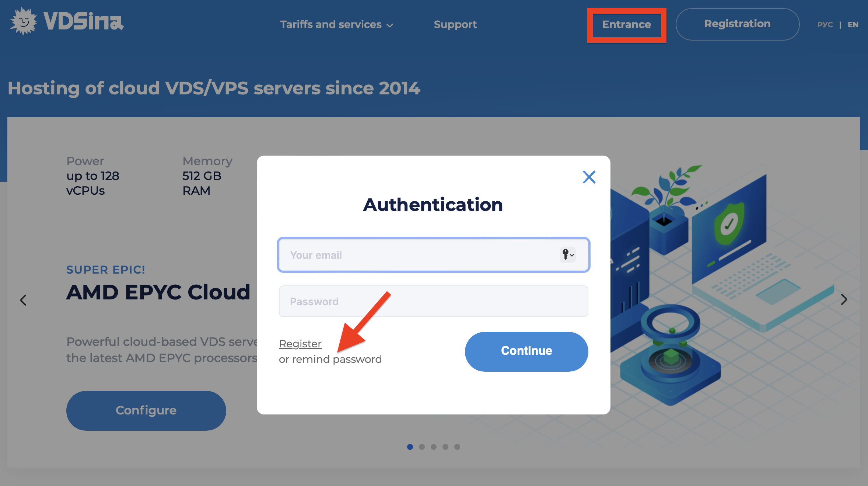Click the Entrance menu link
The image size is (868, 486).
point(626,24)
